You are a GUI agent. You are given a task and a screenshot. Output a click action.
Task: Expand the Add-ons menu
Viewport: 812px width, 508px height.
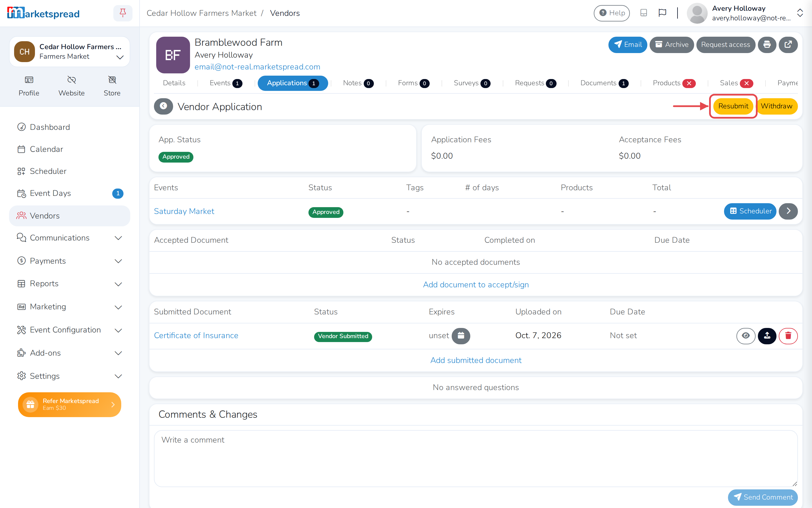(69, 353)
